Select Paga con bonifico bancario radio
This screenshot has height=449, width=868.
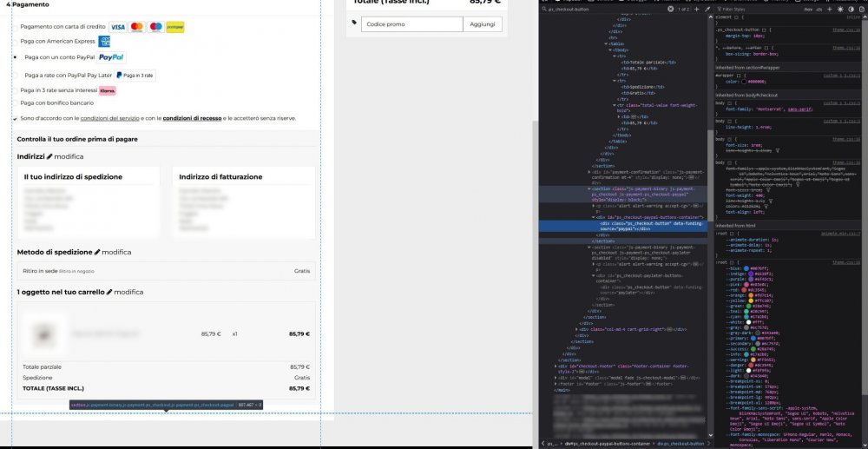[15, 103]
